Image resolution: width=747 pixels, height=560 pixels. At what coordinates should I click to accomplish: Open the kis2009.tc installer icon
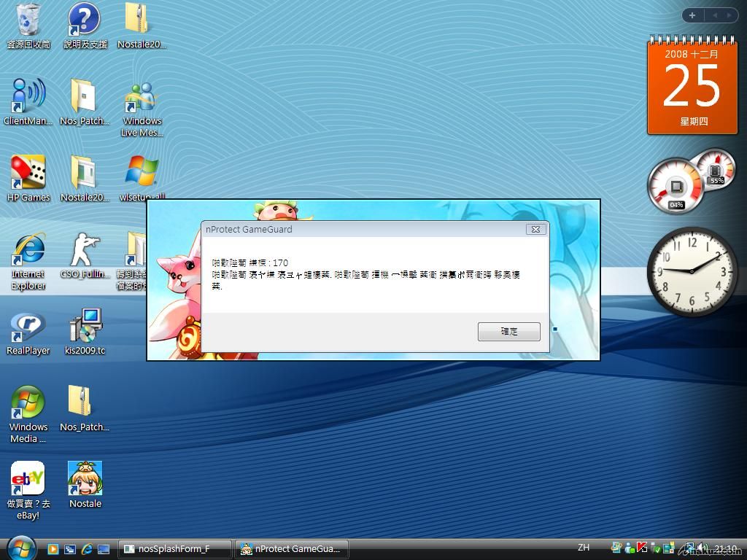pos(85,332)
